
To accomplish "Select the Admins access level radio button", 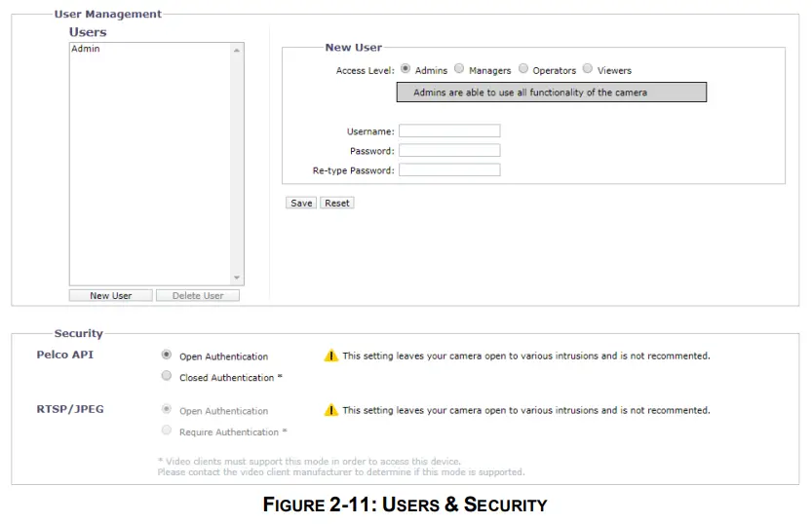I will (406, 68).
